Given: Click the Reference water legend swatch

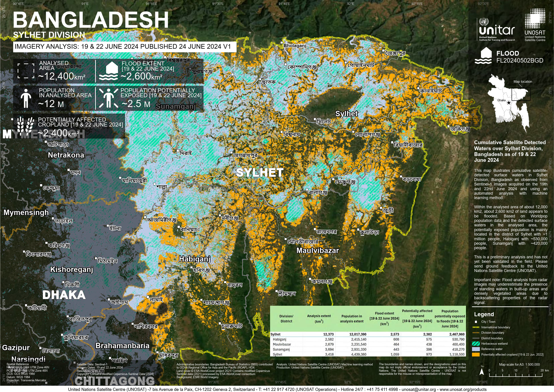Looking at the screenshot, I should tap(476, 349).
